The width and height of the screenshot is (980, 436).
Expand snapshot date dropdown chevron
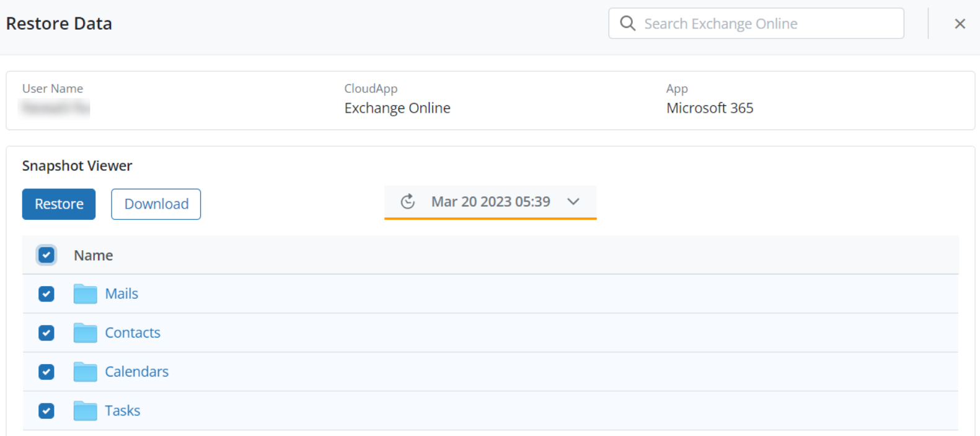tap(573, 202)
